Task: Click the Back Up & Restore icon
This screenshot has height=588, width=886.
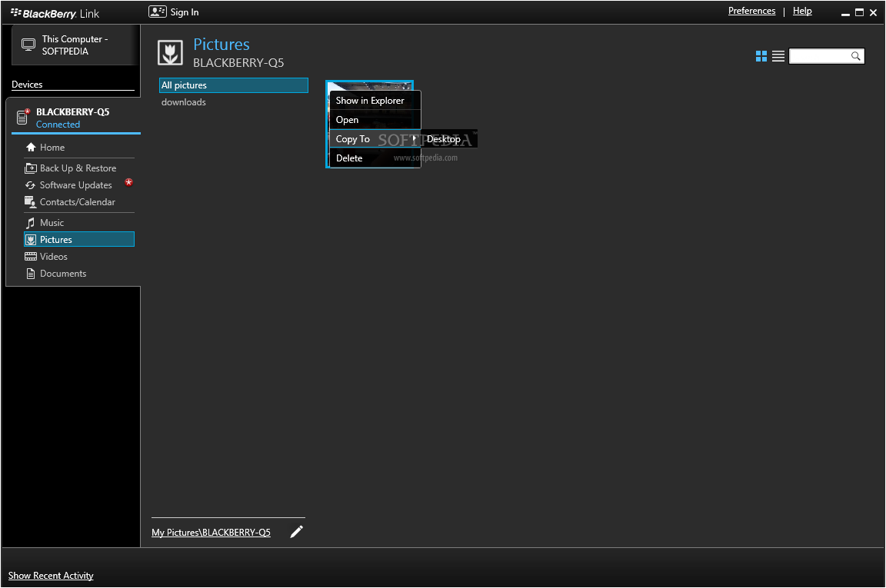Action: point(31,168)
